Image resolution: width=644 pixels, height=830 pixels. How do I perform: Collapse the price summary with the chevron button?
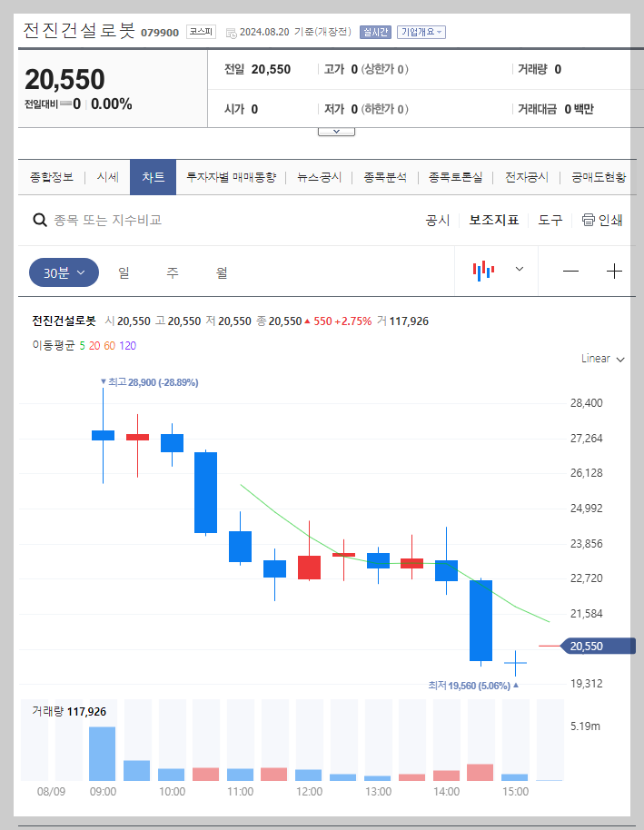(336, 129)
